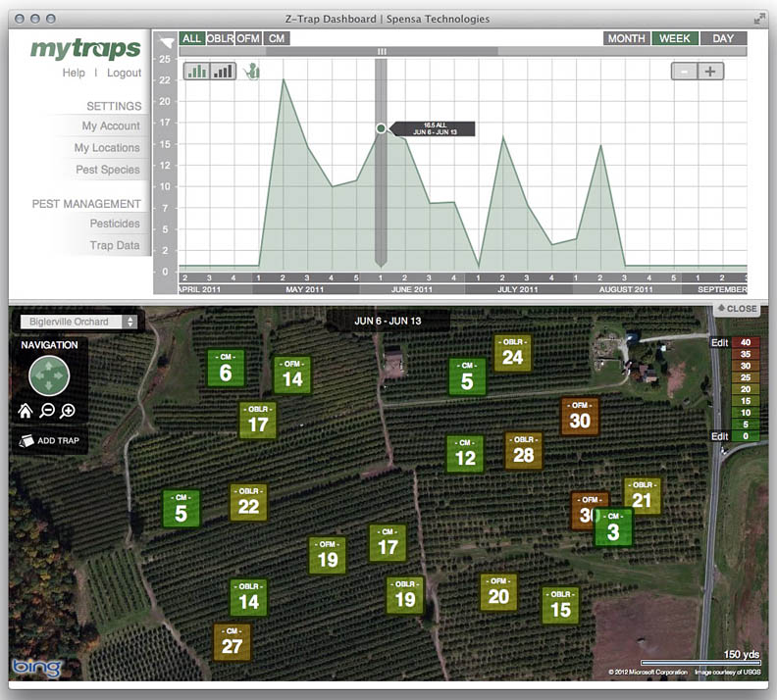777x700 pixels.
Task: Reset map to home view
Action: (x=26, y=412)
